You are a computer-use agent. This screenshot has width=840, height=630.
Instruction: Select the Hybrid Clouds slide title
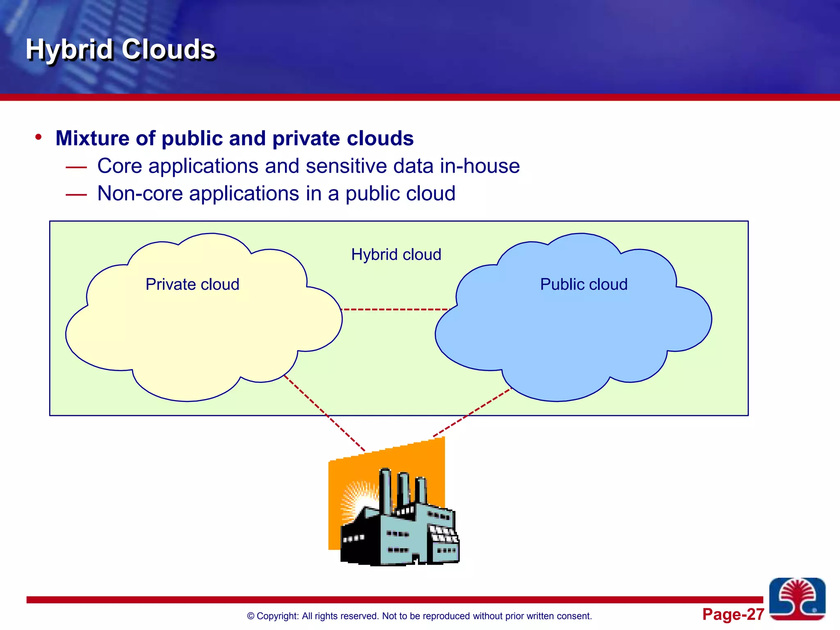click(121, 49)
